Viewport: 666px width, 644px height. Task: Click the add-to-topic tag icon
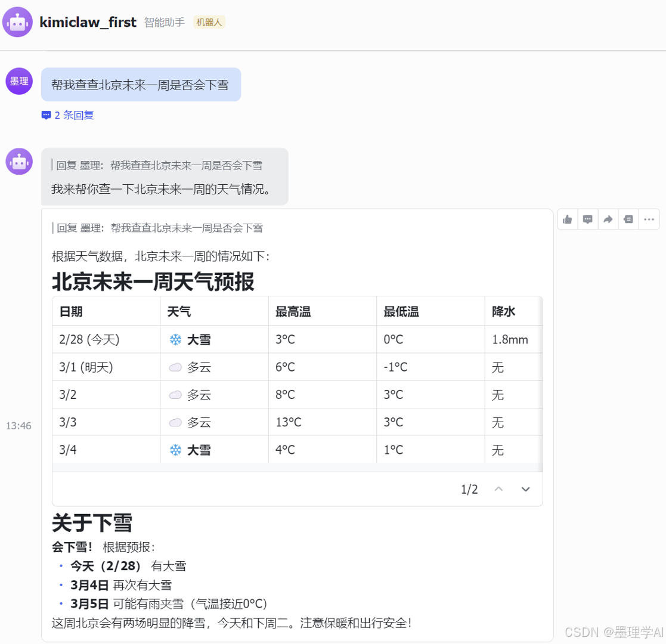tap(628, 219)
